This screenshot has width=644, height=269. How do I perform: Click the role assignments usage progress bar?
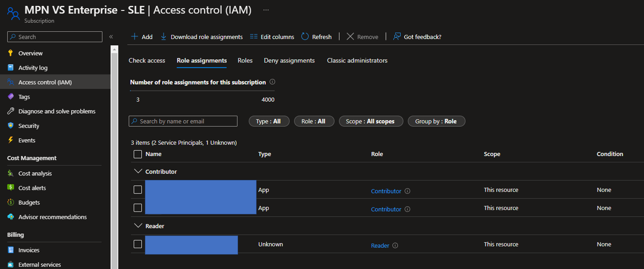202,91
